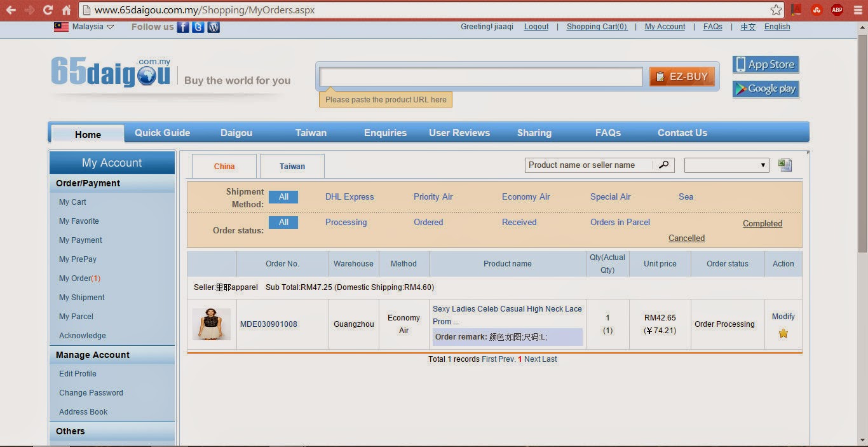Select the All shipment method filter

pyautogui.click(x=283, y=197)
